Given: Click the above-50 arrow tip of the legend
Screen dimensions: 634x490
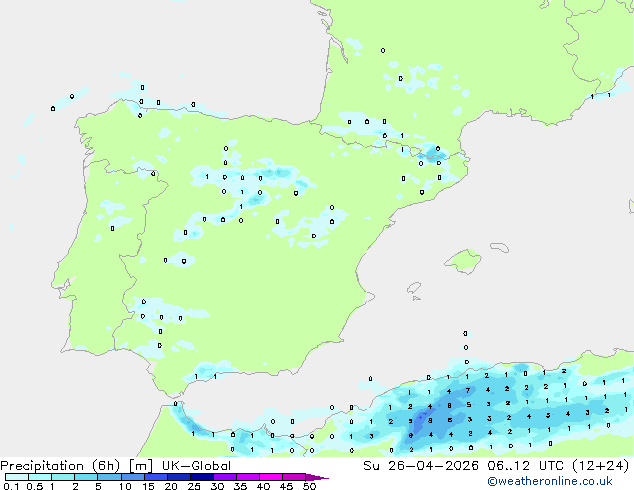Looking at the screenshot, I should (317, 477).
